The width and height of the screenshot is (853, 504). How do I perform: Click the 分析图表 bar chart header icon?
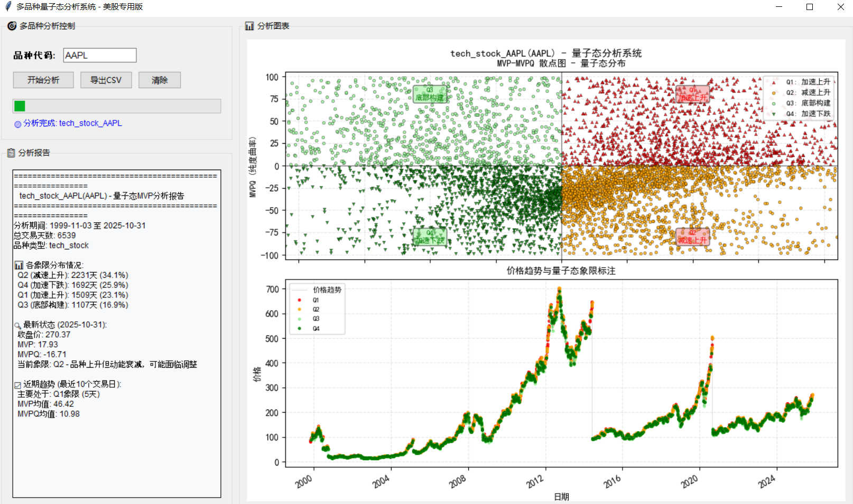[x=249, y=26]
